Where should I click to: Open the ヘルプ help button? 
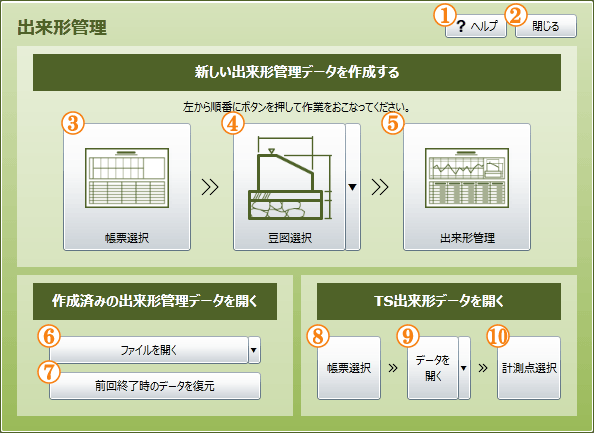pos(476,26)
